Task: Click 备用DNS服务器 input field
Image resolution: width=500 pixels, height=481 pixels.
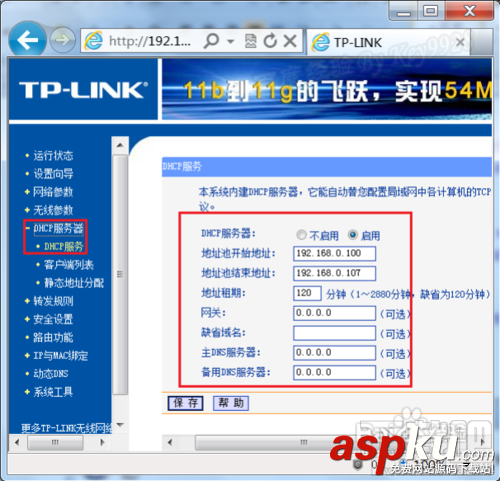Action: coord(334,372)
